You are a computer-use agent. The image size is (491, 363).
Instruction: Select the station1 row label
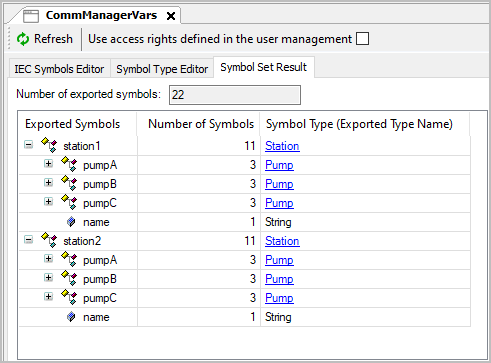click(82, 146)
